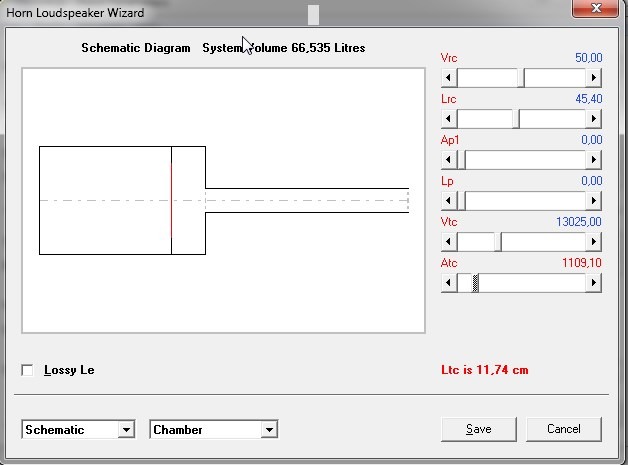The image size is (628, 465).
Task: Cancel the Horn Loudspeaker Wizard
Action: (564, 429)
